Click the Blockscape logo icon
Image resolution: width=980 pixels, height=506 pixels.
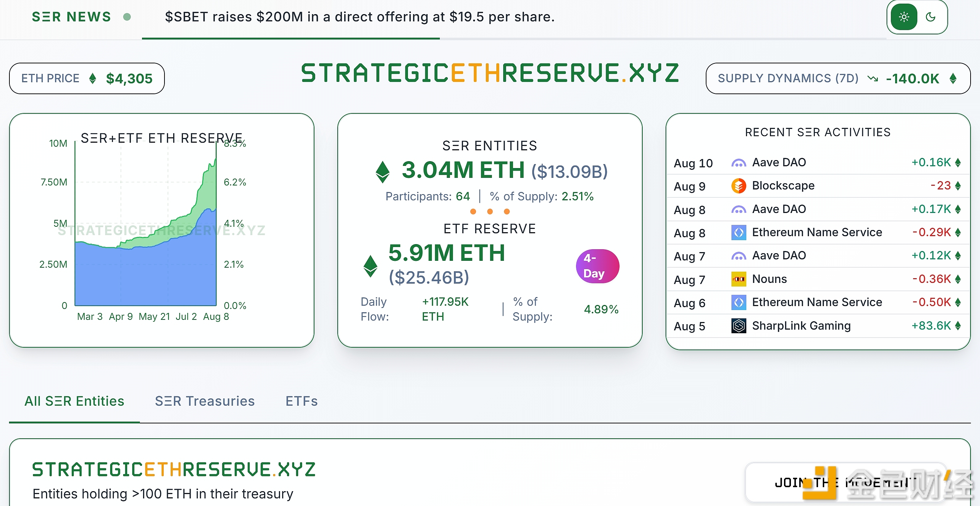pyautogui.click(x=738, y=186)
